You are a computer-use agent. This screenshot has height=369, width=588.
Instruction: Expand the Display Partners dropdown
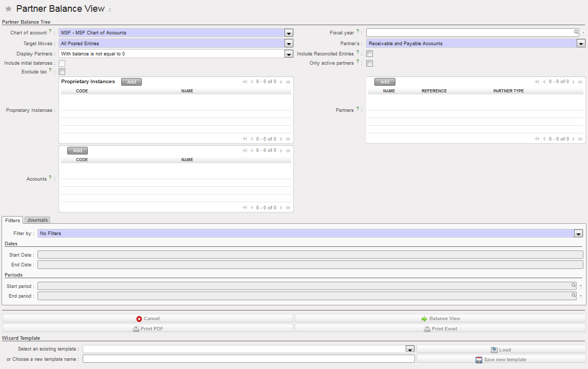[289, 54]
